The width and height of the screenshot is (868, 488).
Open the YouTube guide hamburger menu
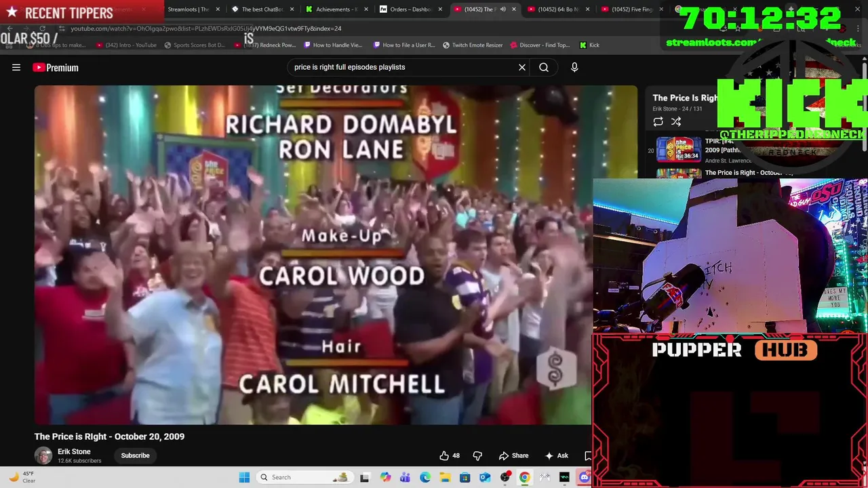[16, 67]
